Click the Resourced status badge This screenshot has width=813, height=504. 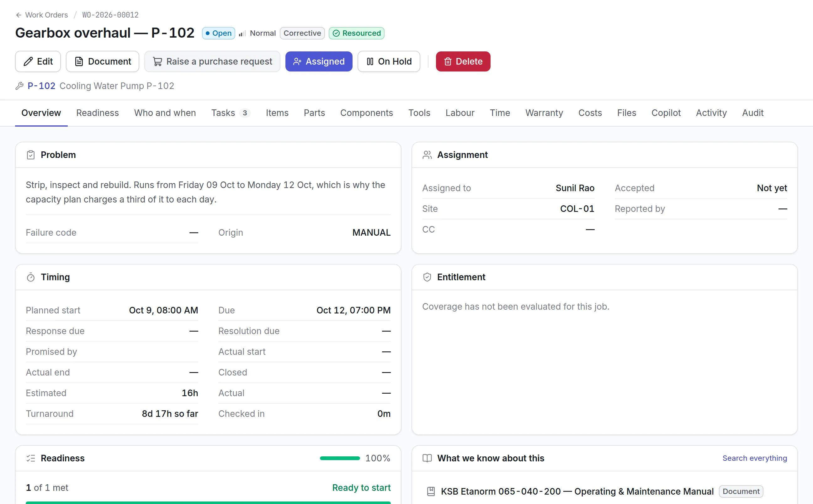tap(357, 33)
